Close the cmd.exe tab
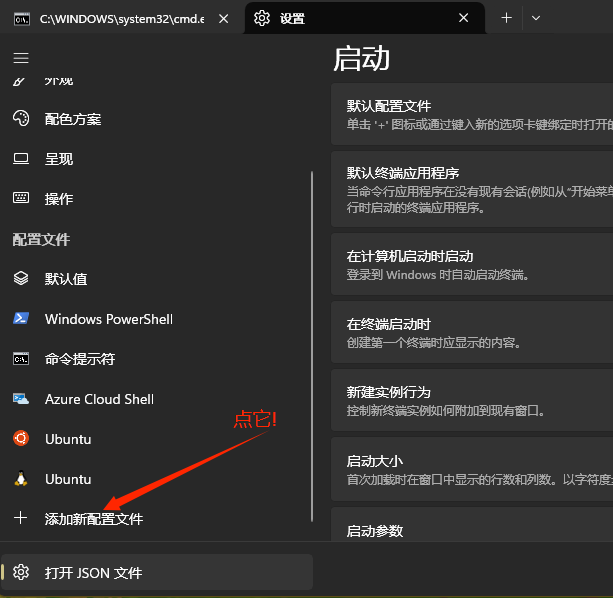Viewport: 613px width, 598px height. pyautogui.click(x=224, y=18)
